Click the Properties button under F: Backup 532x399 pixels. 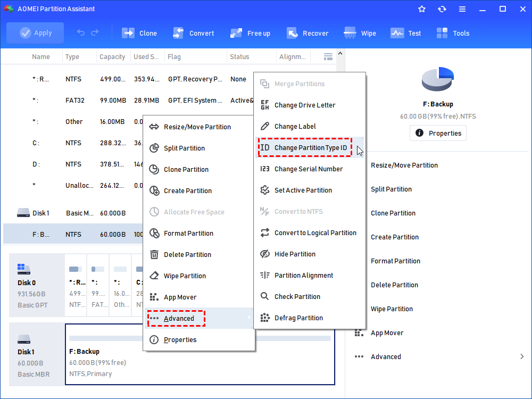click(438, 133)
